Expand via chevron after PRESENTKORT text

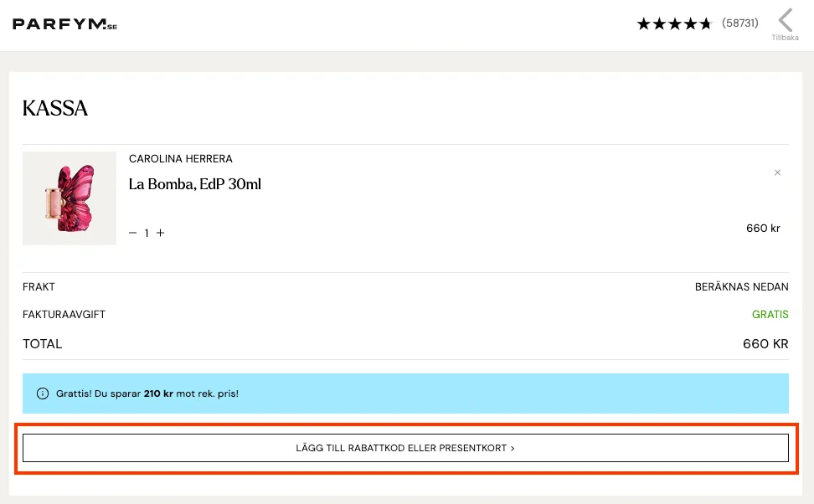513,448
